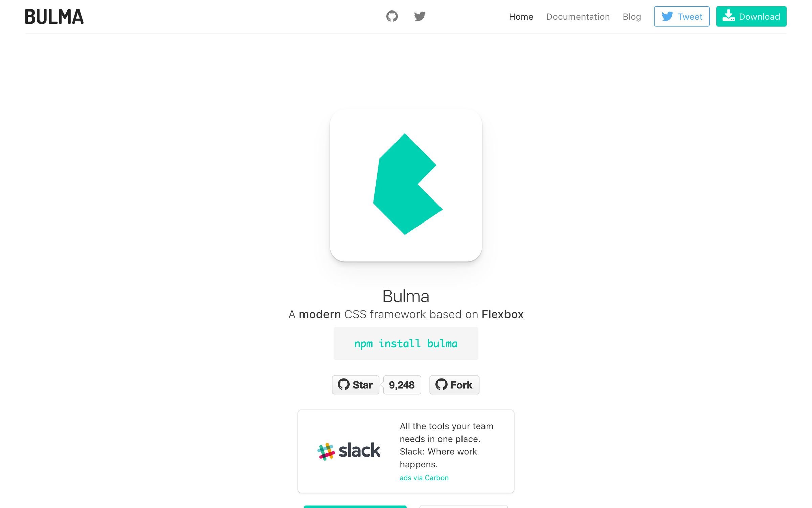Viewport: 812px width, 508px height.
Task: Click the ads via Carbon link
Action: 423,478
